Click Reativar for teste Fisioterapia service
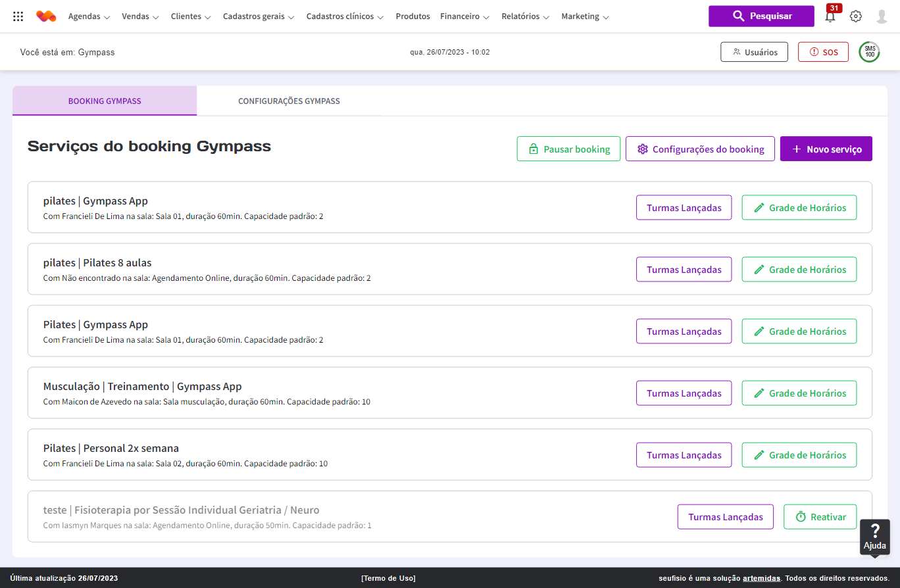900x588 pixels. pyautogui.click(x=820, y=516)
